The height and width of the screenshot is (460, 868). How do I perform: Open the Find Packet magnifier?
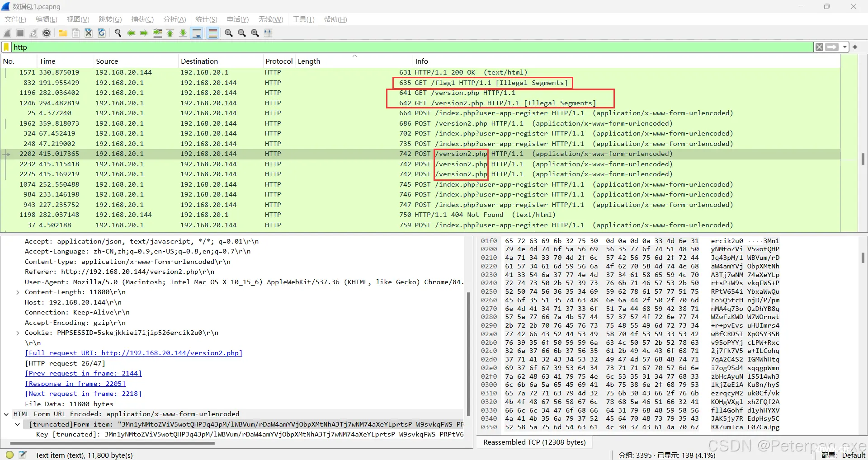(x=118, y=33)
